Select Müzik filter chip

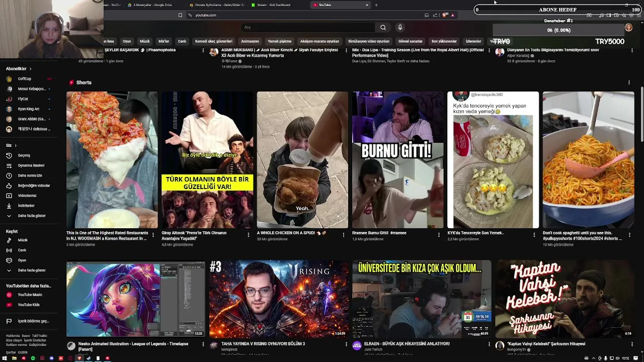pyautogui.click(x=145, y=41)
